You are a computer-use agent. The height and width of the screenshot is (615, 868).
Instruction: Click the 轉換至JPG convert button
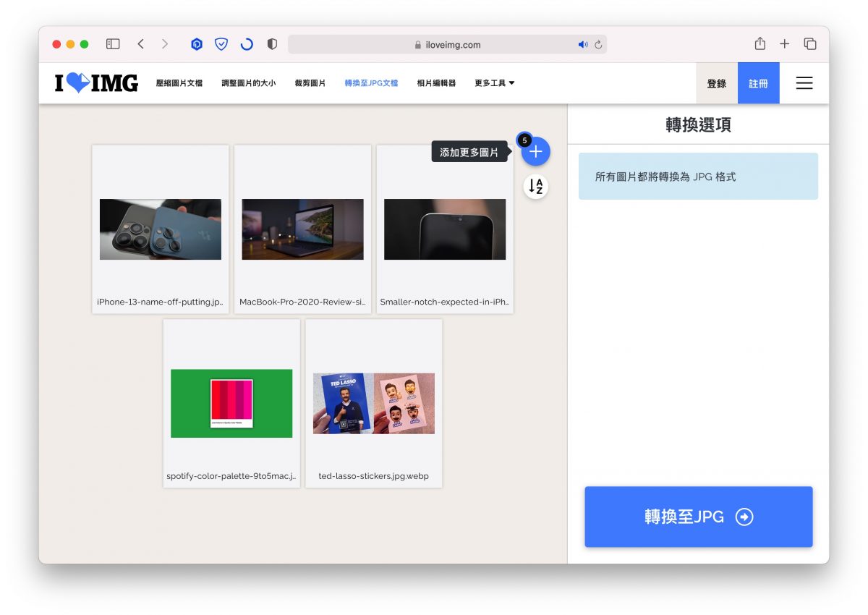(x=699, y=517)
